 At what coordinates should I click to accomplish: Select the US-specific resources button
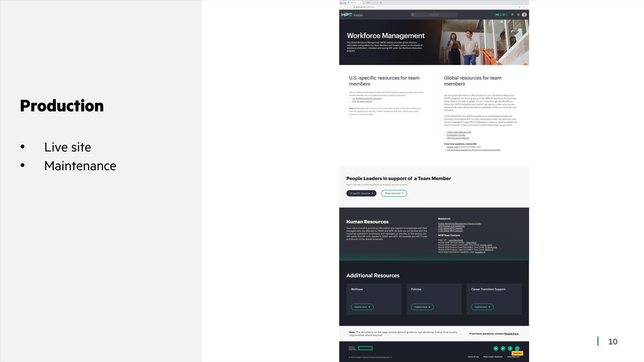click(361, 193)
